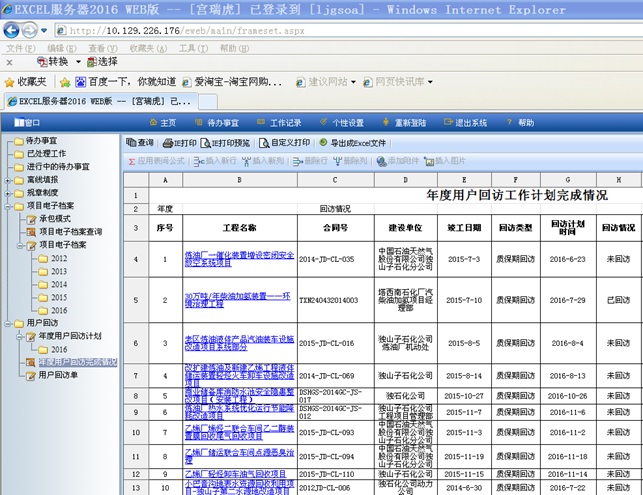Expand the 案统填报 tree node
This screenshot has height=495, width=643.
(x=8, y=180)
